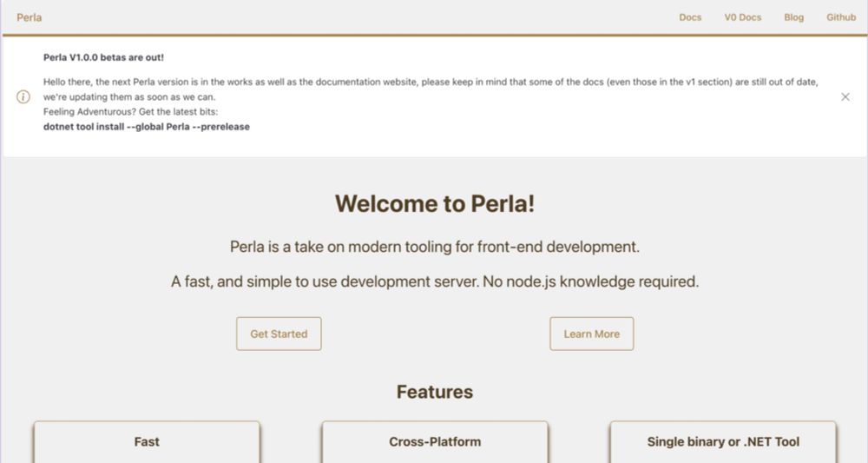The width and height of the screenshot is (868, 463).
Task: Open the Github link in the header
Action: click(x=841, y=17)
